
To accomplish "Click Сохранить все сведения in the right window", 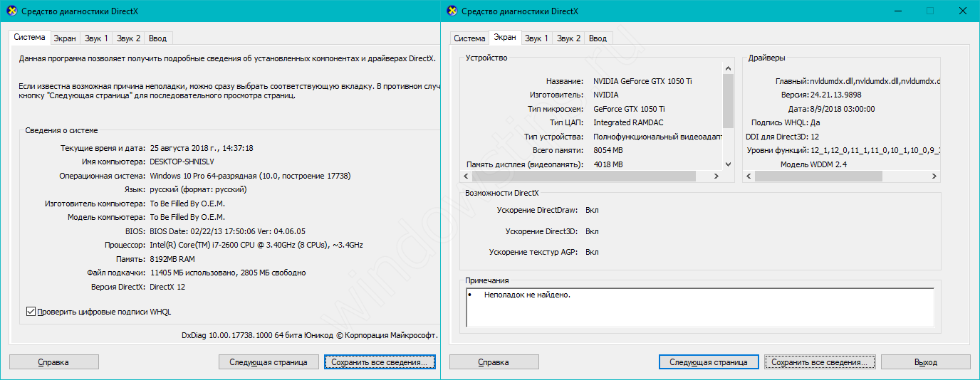I will [x=819, y=362].
